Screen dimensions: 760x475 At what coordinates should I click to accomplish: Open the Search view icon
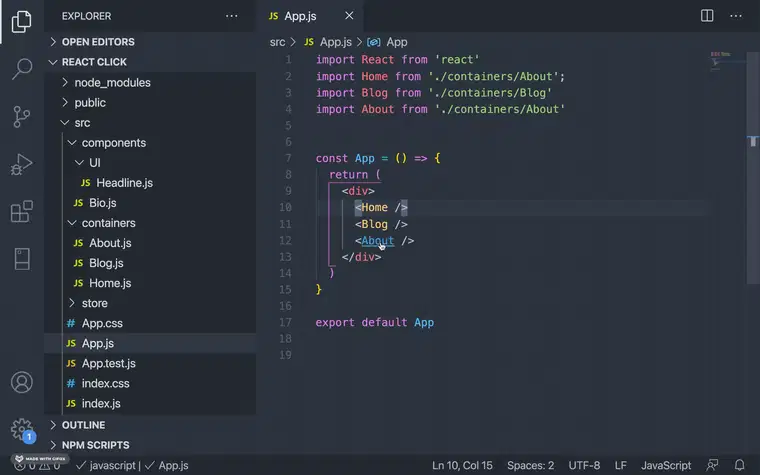(x=21, y=69)
